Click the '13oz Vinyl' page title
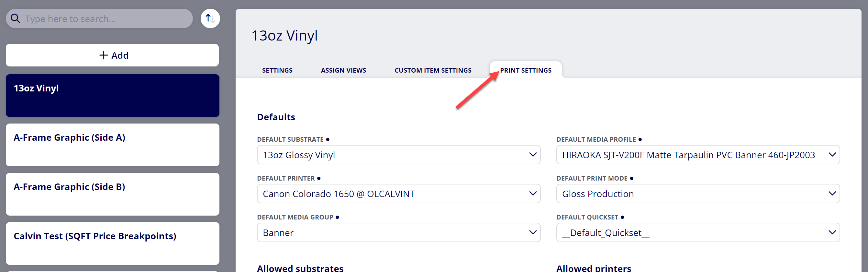868x272 pixels. (x=284, y=36)
